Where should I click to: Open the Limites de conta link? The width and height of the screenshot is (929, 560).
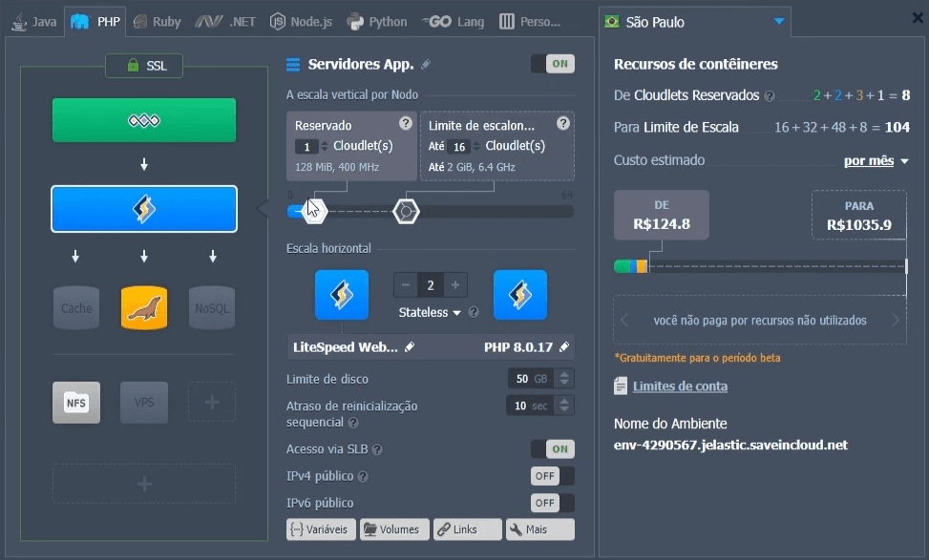[679, 386]
